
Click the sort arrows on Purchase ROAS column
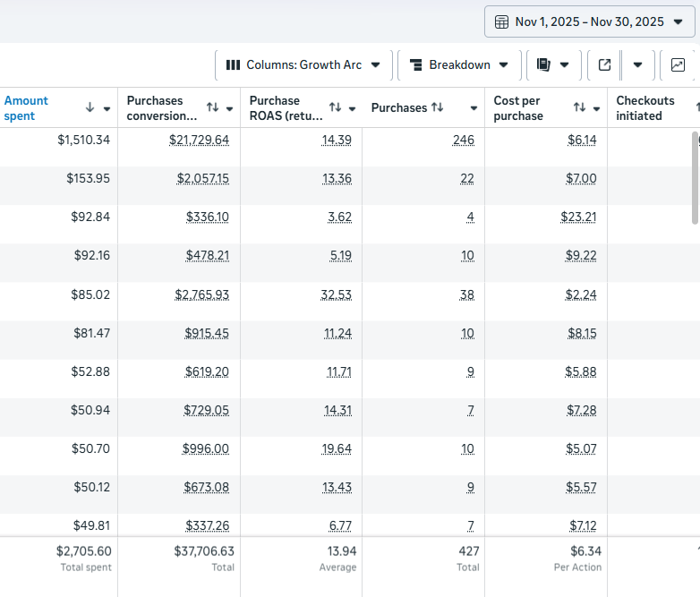pyautogui.click(x=335, y=107)
